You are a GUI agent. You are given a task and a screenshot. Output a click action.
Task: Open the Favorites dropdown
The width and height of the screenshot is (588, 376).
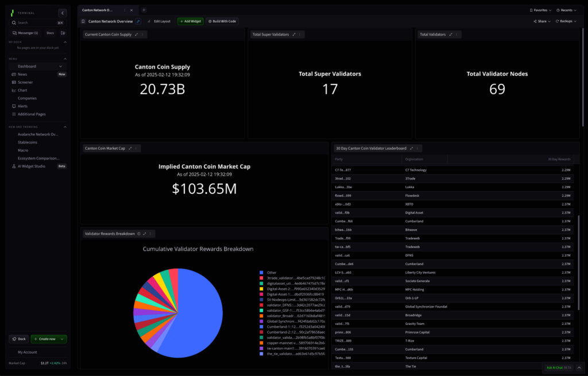(x=540, y=10)
